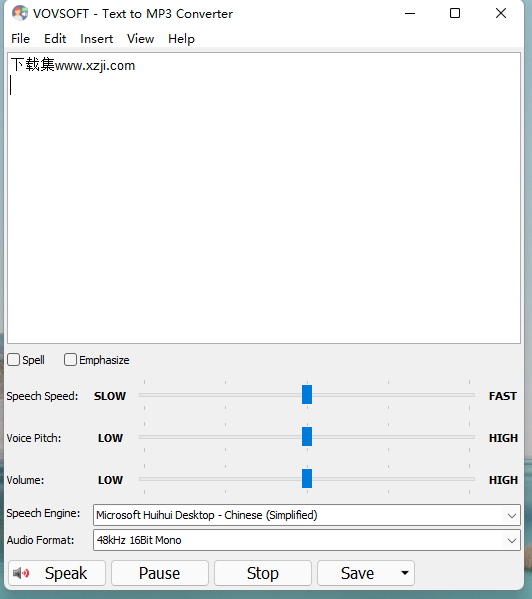Screen dimensions: 532x599
Task: Maximize the Text to MP3 Converter window
Action: (454, 13)
